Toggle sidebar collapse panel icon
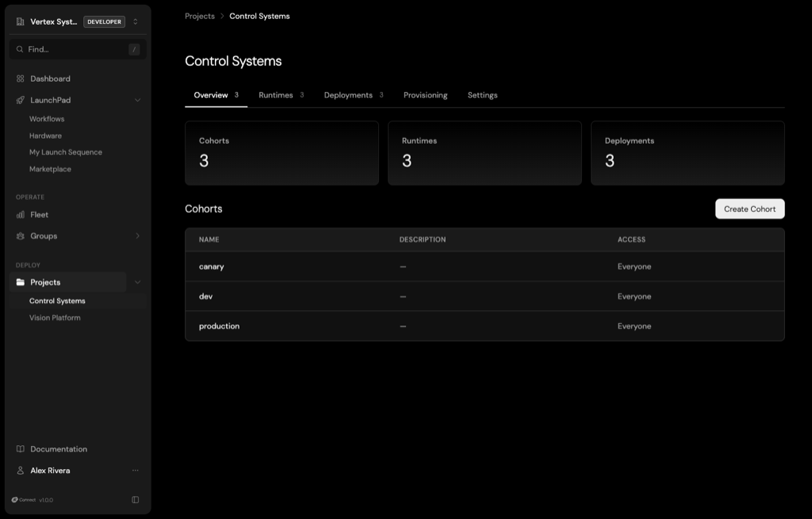The width and height of the screenshot is (812, 519). [x=135, y=500]
